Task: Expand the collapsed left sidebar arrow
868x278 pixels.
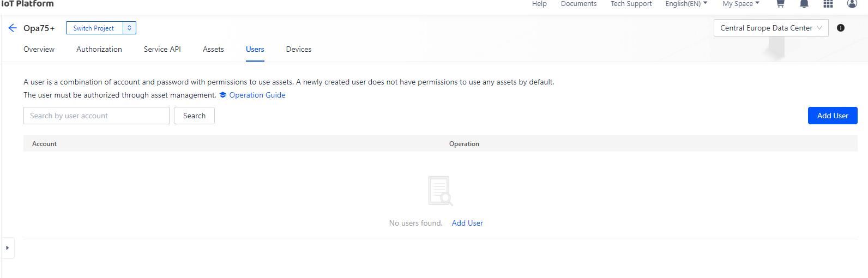Action: [x=7, y=248]
